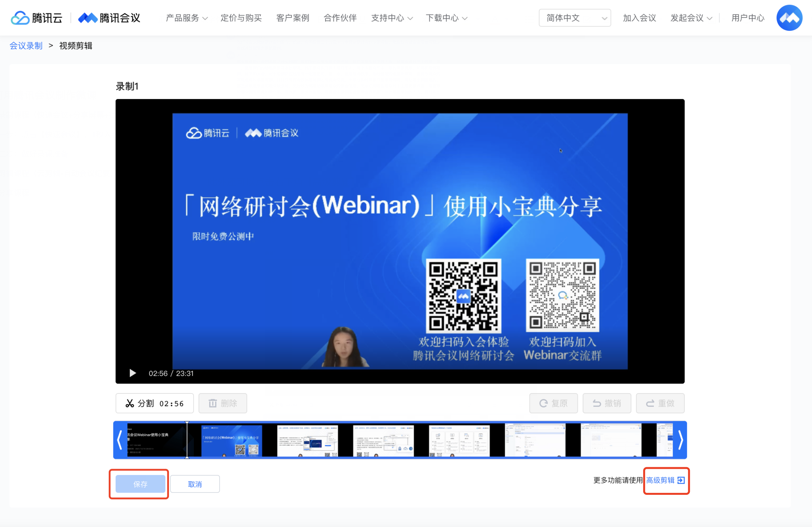Expand 产品服务 menu
This screenshot has width=812, height=527.
click(187, 18)
